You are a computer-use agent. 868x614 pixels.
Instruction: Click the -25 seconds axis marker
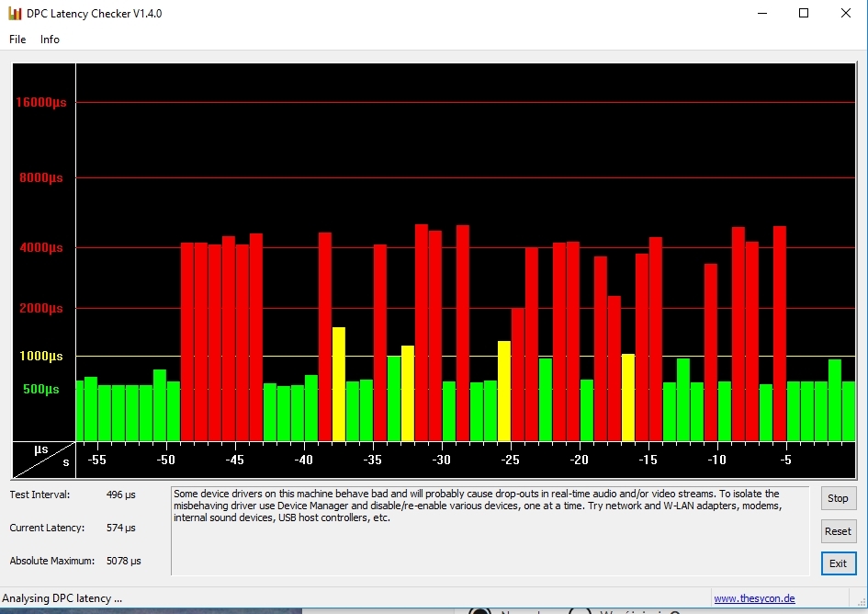510,460
